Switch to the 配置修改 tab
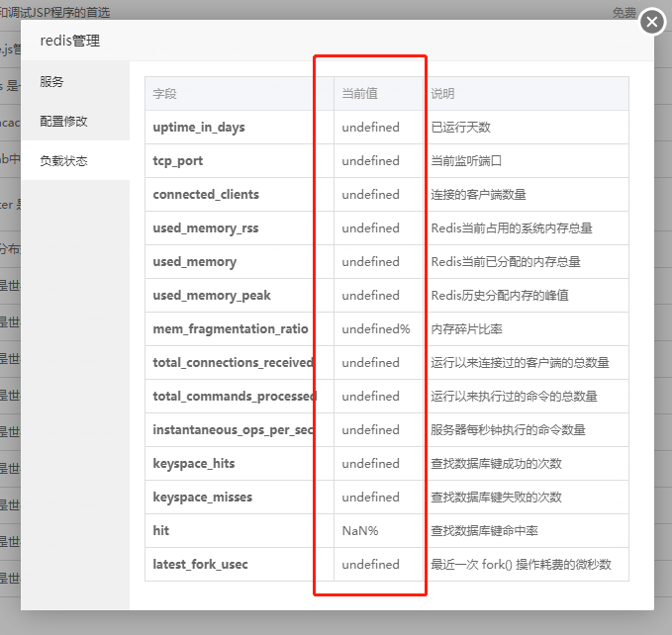Image resolution: width=672 pixels, height=635 pixels. 75,121
